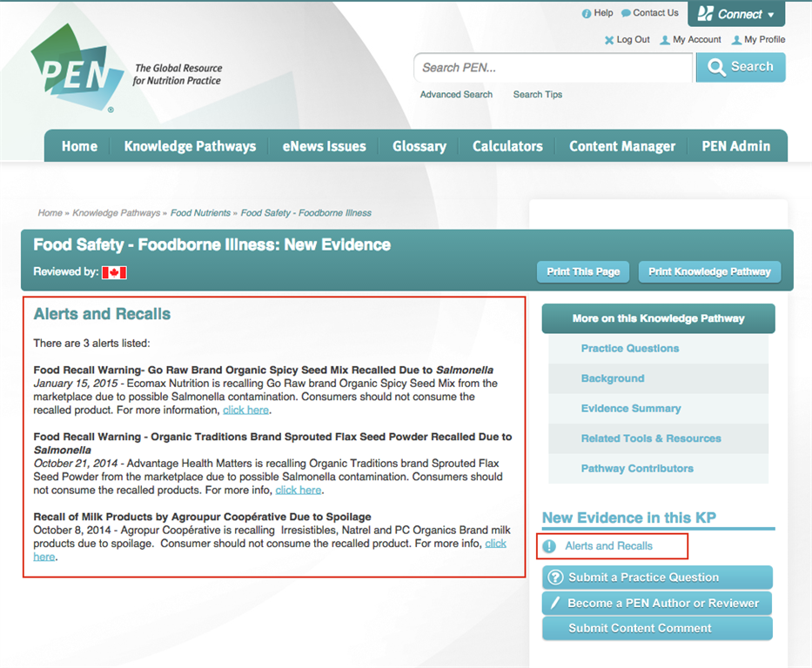Image resolution: width=812 pixels, height=668 pixels.
Task: Open Background in the sidebar
Action: [x=613, y=378]
